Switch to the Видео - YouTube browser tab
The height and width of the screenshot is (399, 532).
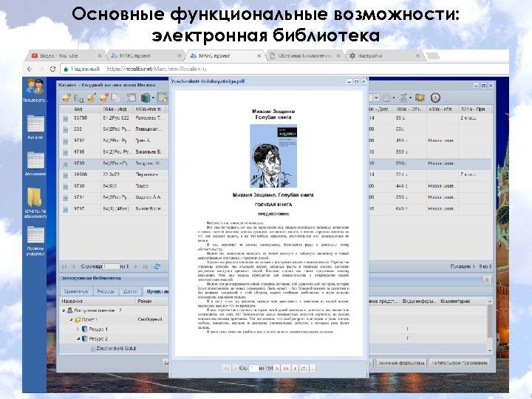click(x=66, y=55)
